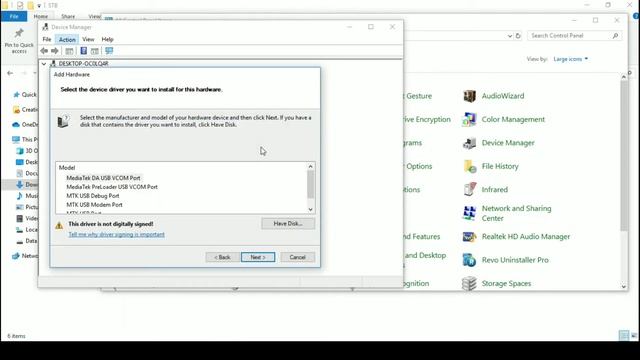Click the driver signing warning icon

coord(59,225)
